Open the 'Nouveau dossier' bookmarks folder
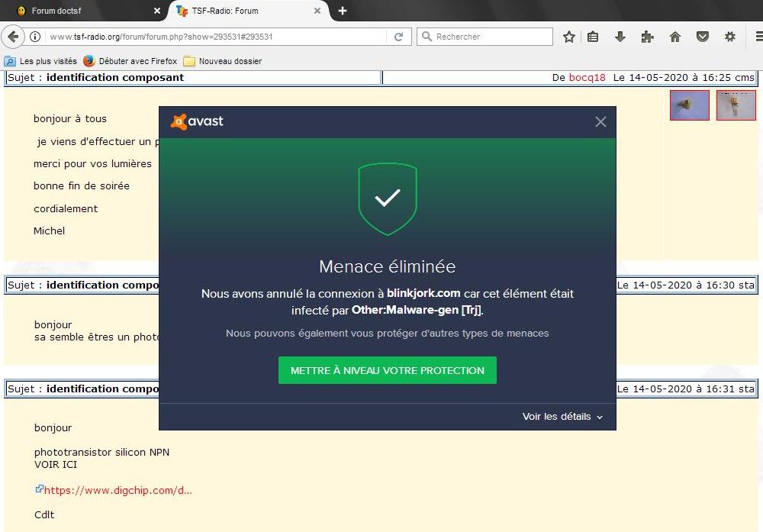This screenshot has width=763, height=532. tap(223, 61)
